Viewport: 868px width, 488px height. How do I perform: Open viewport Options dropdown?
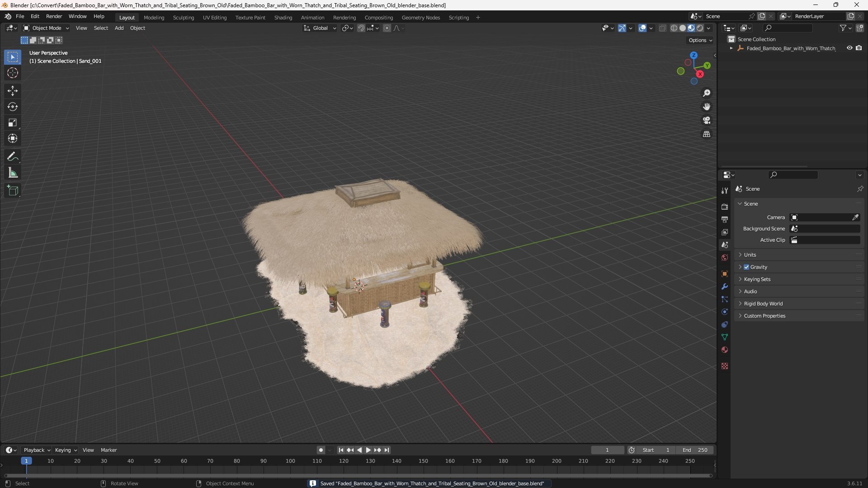(x=700, y=40)
